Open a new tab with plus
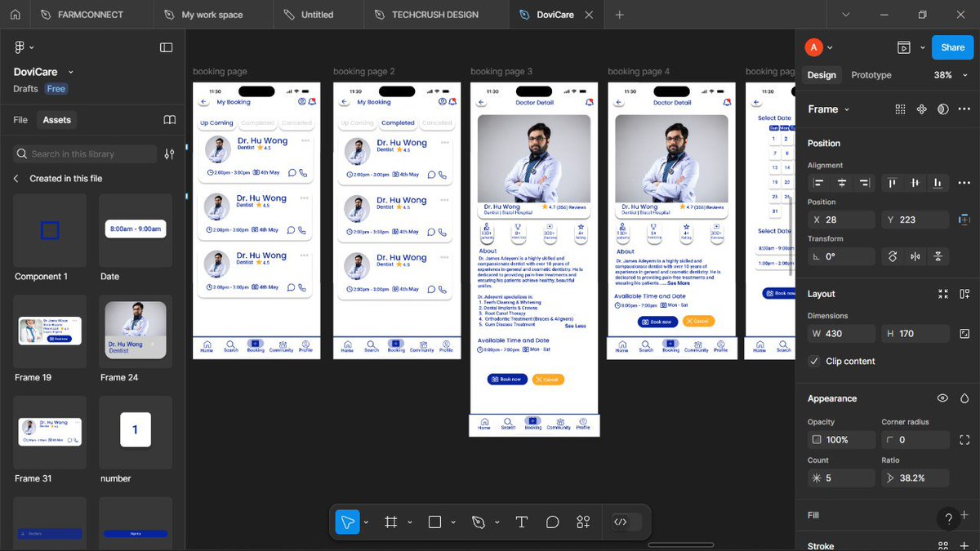 619,15
